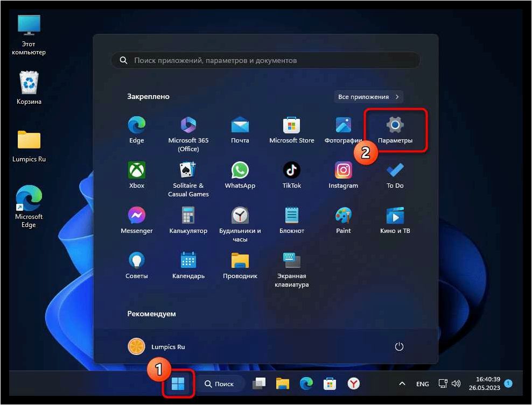532x405 pixels.
Task: Open the volume speaker tray icon
Action: [456, 383]
